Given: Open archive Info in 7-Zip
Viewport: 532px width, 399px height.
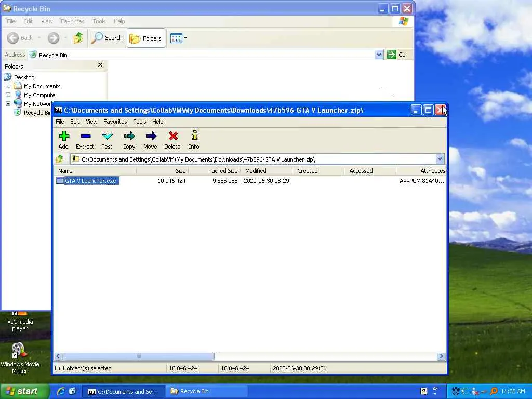Looking at the screenshot, I should click(194, 140).
